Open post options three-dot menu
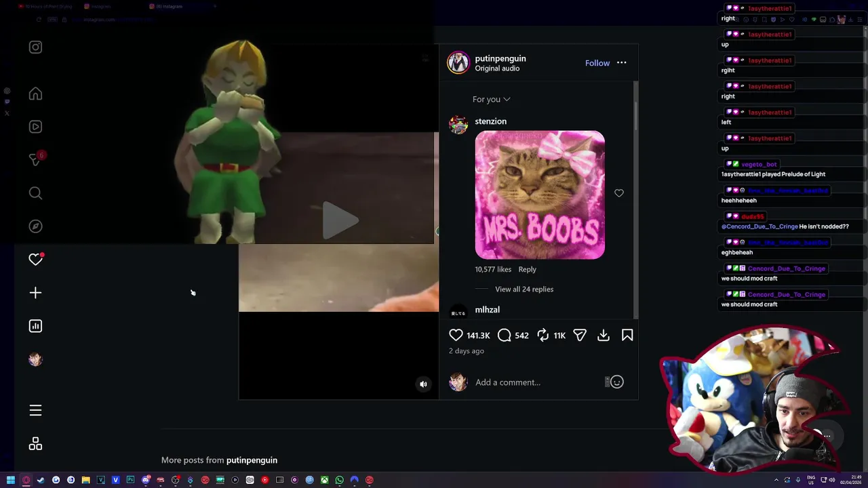868x488 pixels. tap(622, 63)
